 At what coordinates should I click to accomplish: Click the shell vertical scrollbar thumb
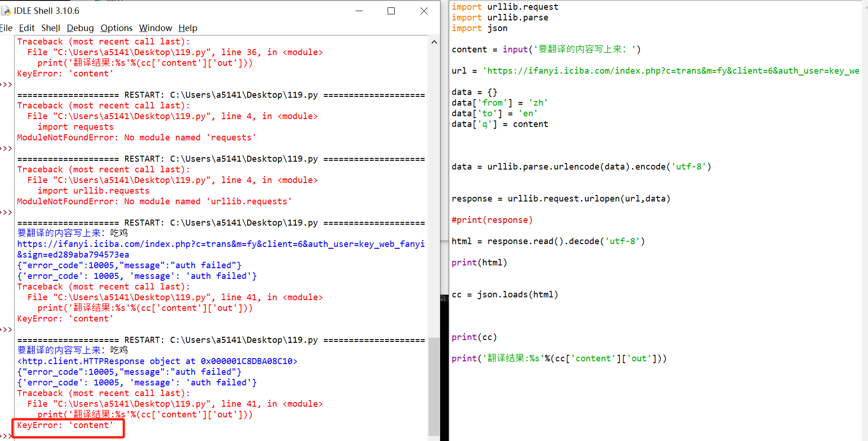(434, 386)
